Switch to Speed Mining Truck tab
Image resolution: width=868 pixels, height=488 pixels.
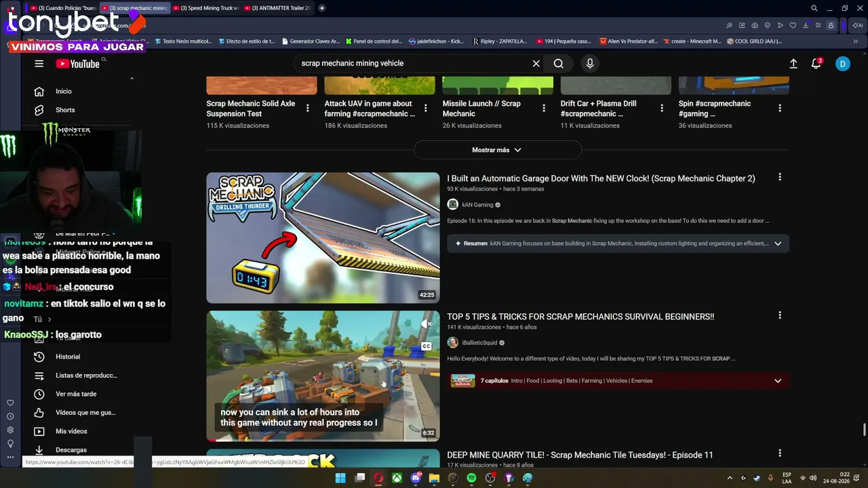pos(206,8)
